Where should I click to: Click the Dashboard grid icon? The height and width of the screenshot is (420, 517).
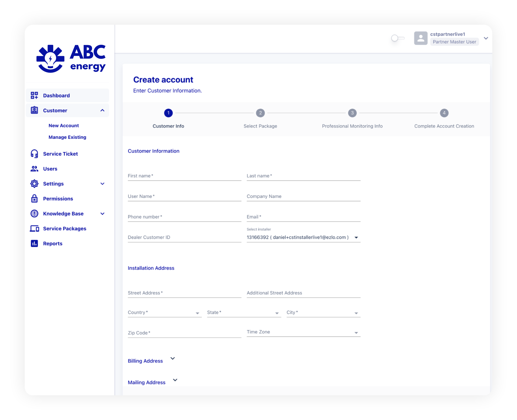click(x=34, y=95)
